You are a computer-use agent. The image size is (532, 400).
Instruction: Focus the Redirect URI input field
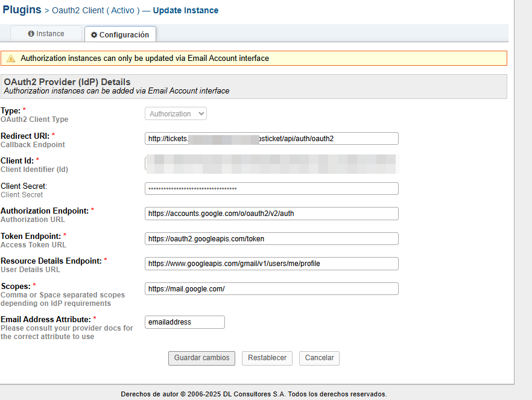pyautogui.click(x=271, y=139)
